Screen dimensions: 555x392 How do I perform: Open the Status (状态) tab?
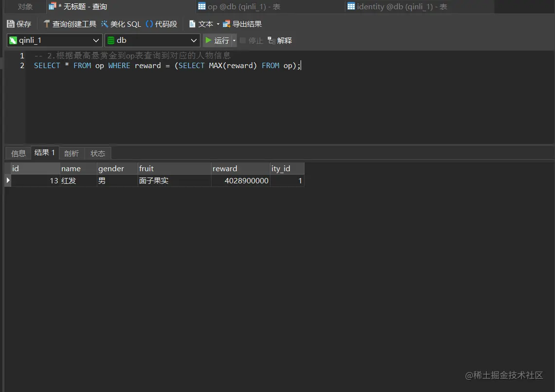98,153
